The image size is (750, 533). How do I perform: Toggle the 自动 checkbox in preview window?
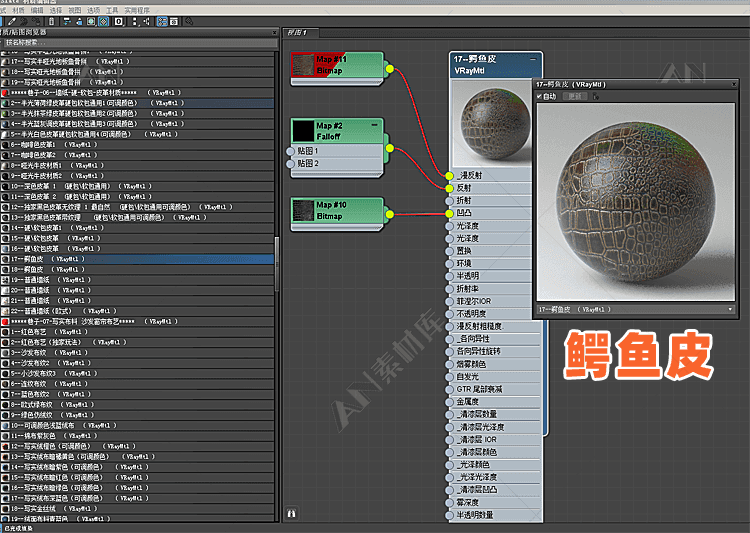pyautogui.click(x=541, y=97)
